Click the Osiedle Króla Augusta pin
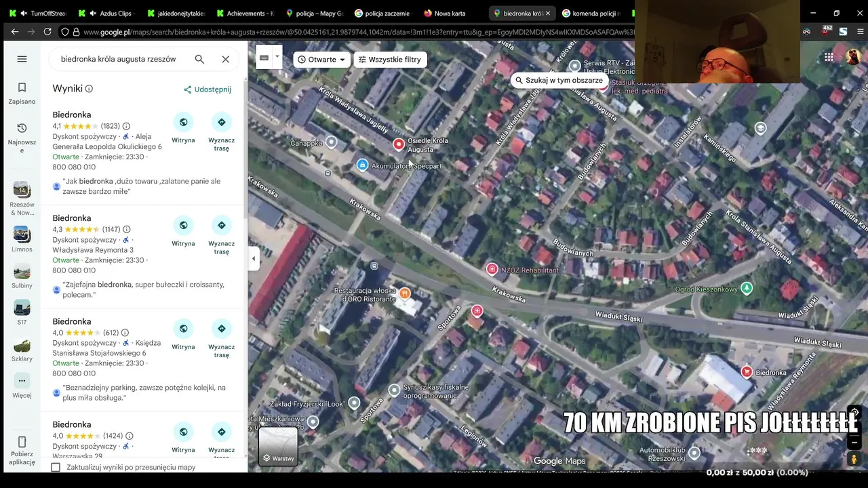 coord(399,144)
